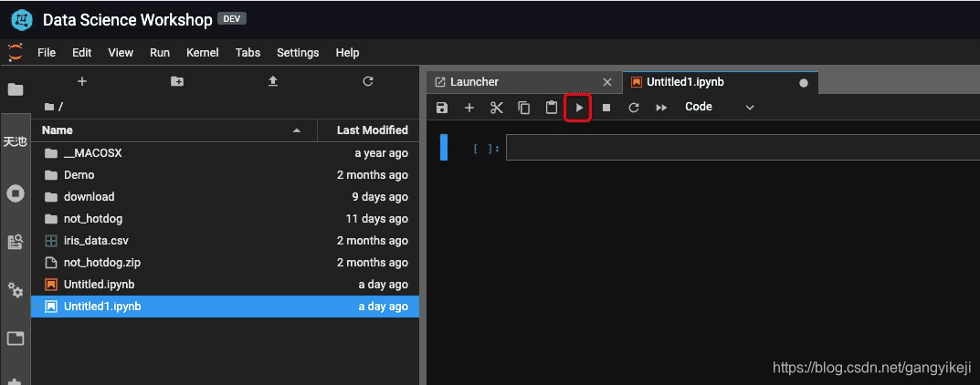This screenshot has width=980, height=385.
Task: Show running terminals and kernels panel
Action: 15,193
